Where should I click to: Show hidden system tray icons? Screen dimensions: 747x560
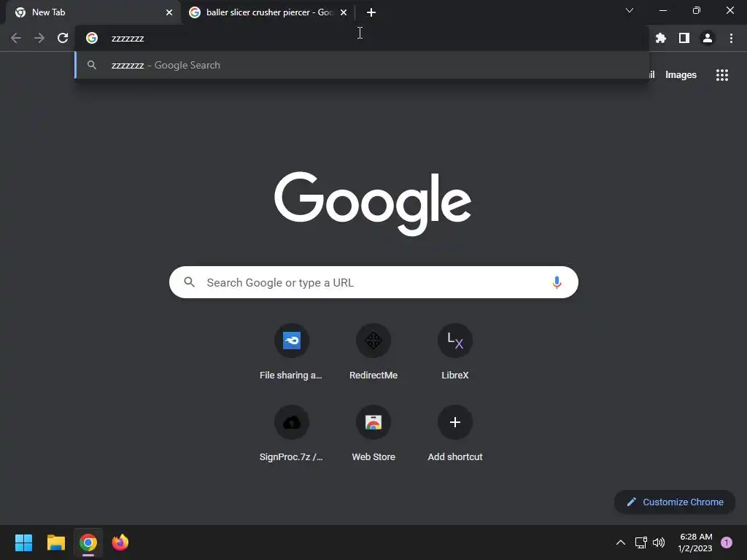click(620, 542)
